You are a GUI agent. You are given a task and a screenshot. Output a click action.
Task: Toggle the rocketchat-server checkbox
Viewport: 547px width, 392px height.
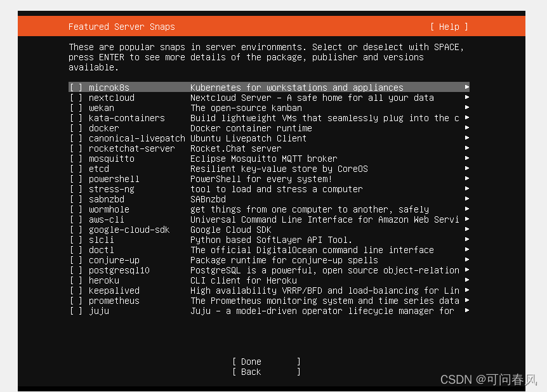(x=76, y=148)
